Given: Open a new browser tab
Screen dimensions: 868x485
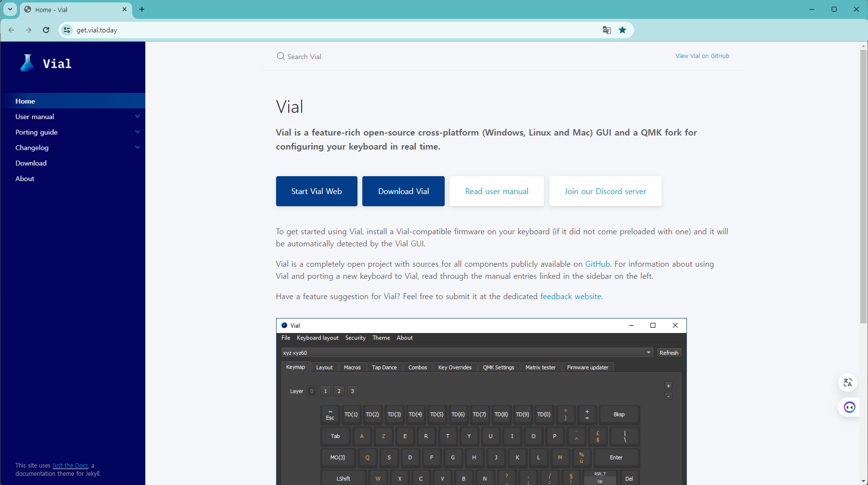Looking at the screenshot, I should (142, 9).
